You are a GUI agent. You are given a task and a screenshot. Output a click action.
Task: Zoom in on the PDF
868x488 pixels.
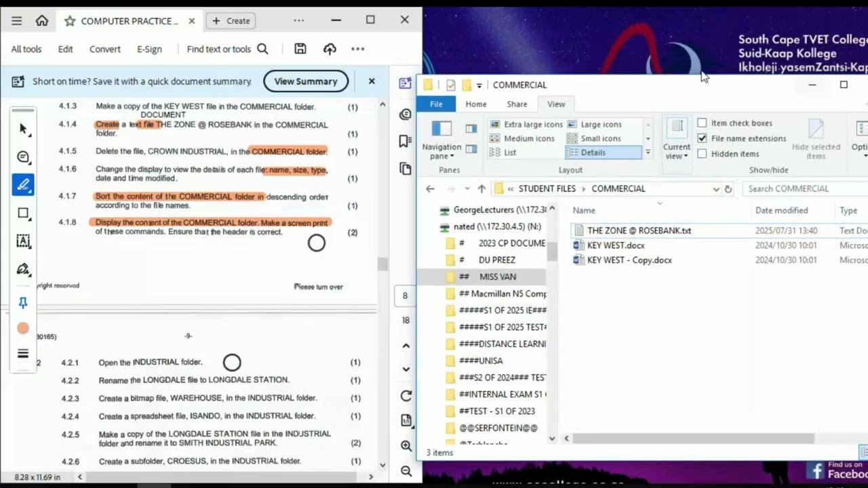tap(406, 446)
